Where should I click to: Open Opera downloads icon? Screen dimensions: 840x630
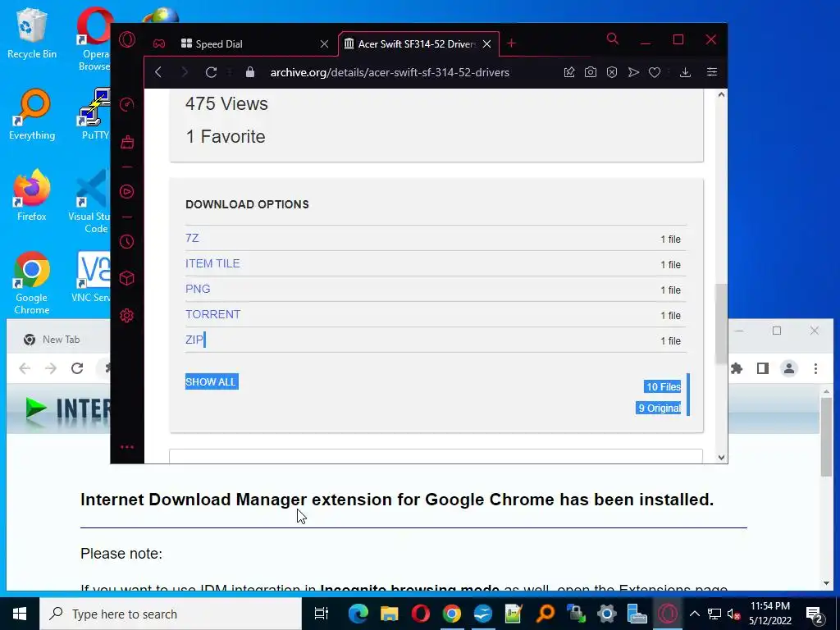(685, 72)
